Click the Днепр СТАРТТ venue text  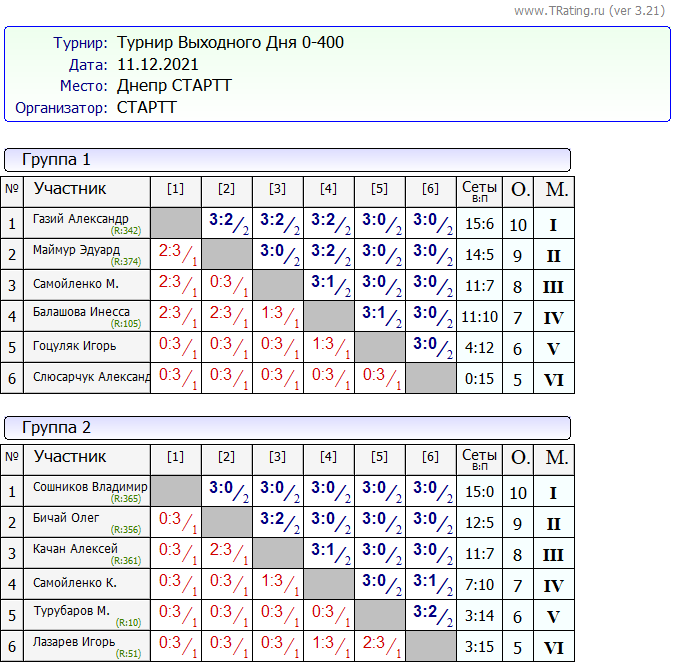pos(174,86)
